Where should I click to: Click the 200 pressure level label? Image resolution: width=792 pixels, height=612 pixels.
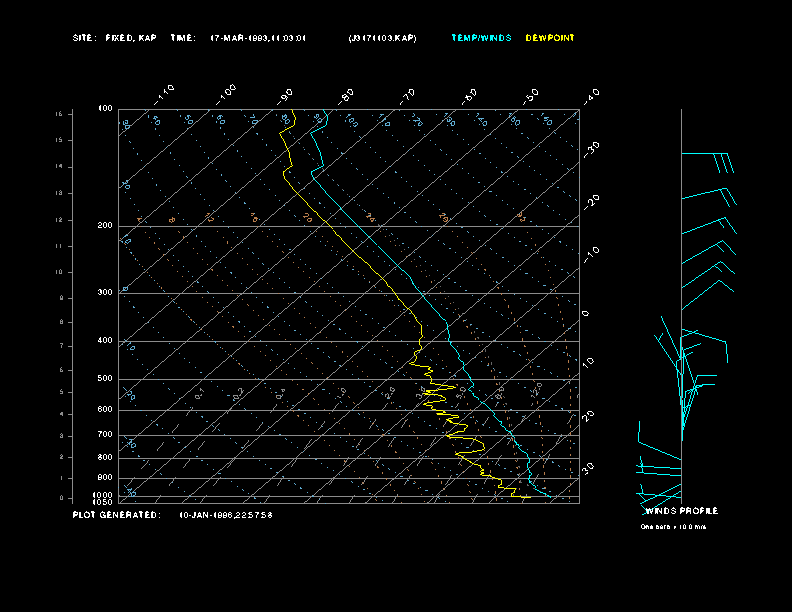[105, 226]
